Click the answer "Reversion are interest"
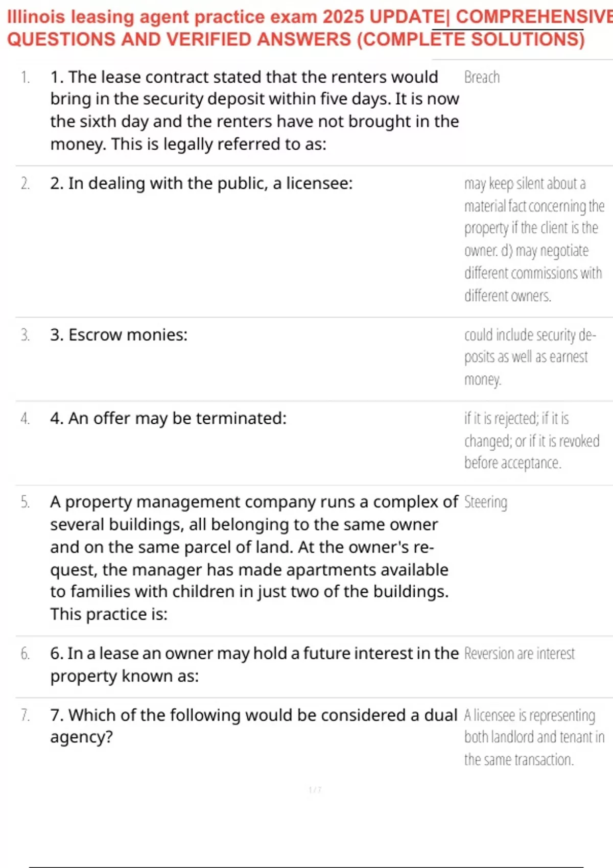The height and width of the screenshot is (868, 613). coord(520,654)
